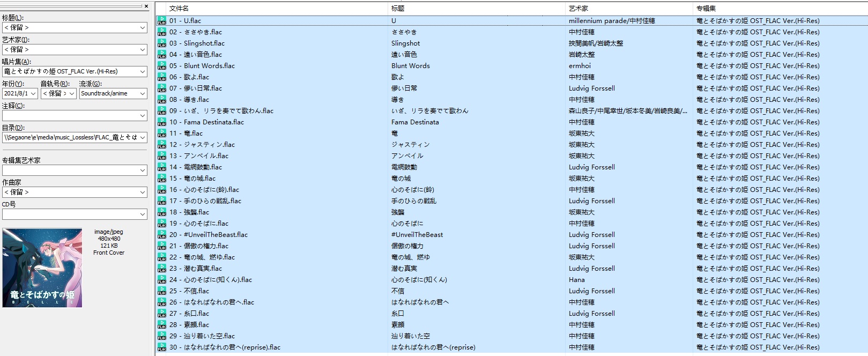The height and width of the screenshot is (356, 868).
Task: Click title cell '#UnveilTheBeast'
Action: 417,235
